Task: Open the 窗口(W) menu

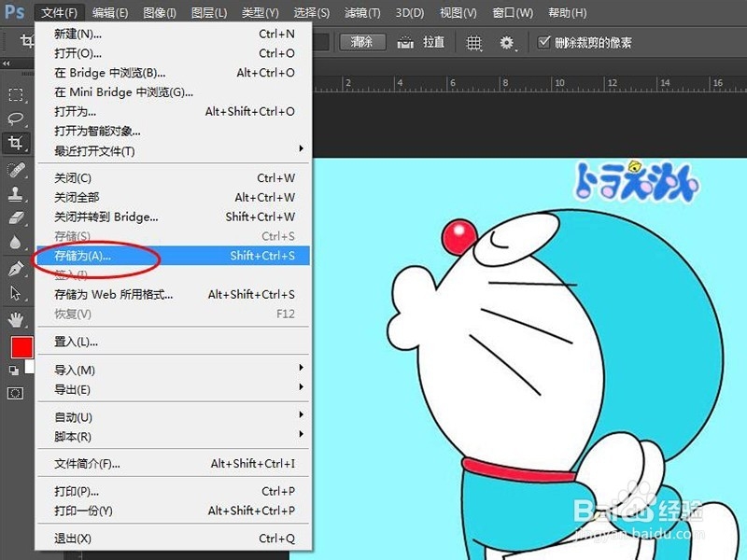Action: coord(513,13)
